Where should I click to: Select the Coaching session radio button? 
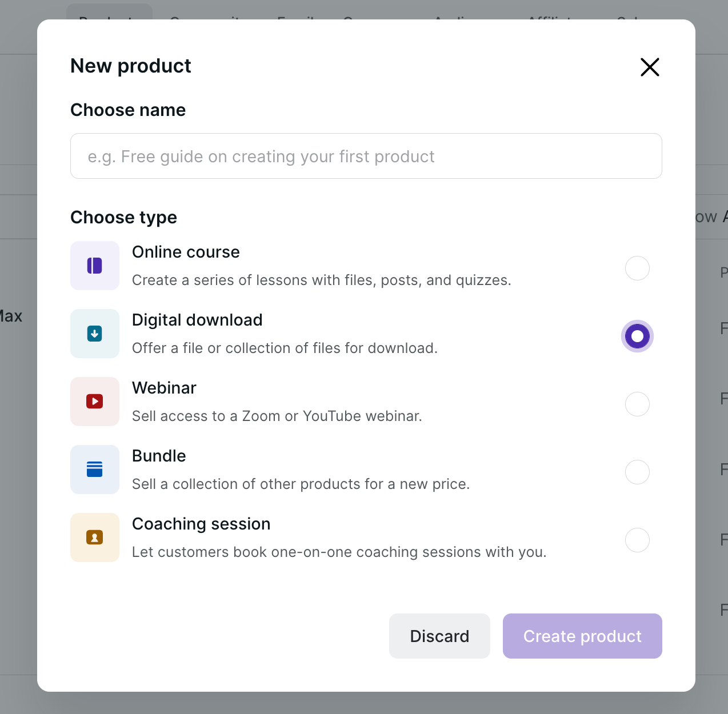pyautogui.click(x=637, y=540)
